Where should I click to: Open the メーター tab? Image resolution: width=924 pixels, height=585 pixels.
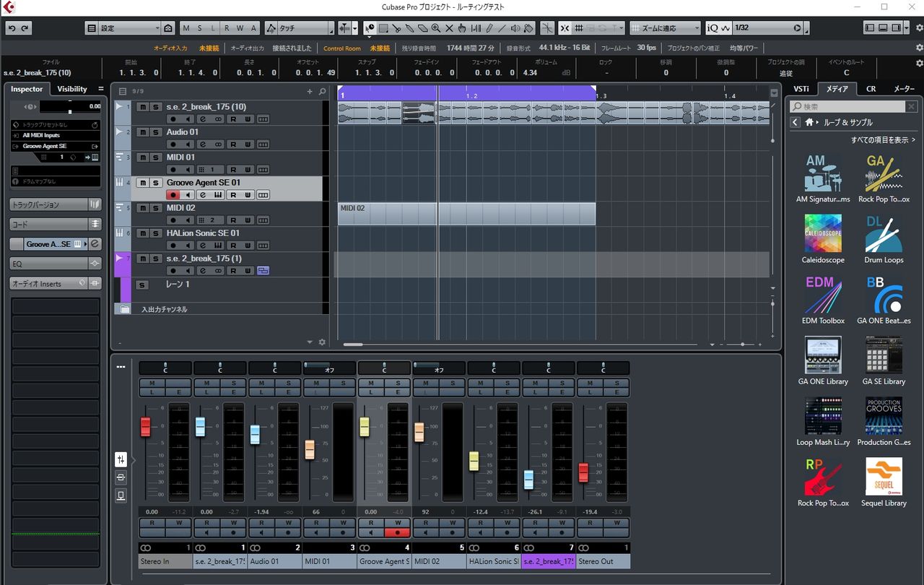[904, 89]
